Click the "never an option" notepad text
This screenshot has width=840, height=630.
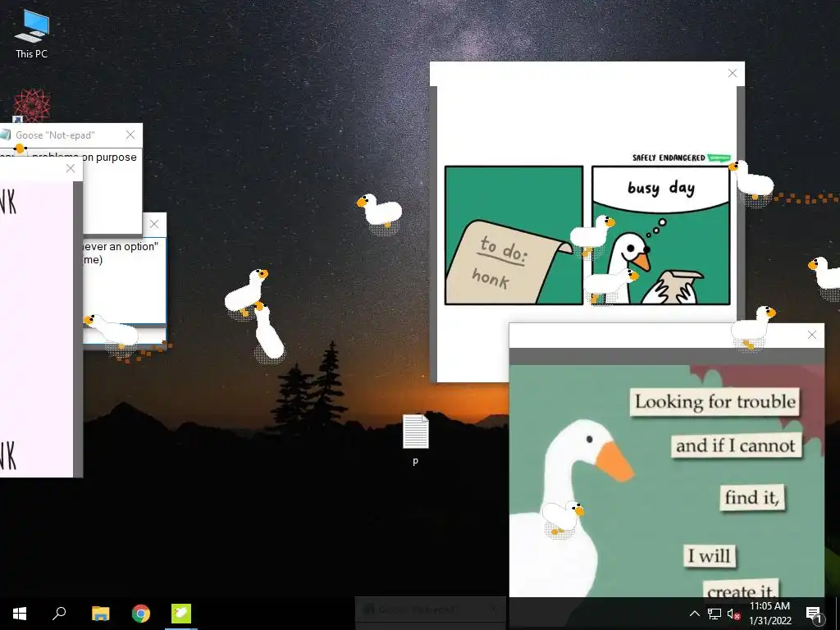pyautogui.click(x=120, y=253)
